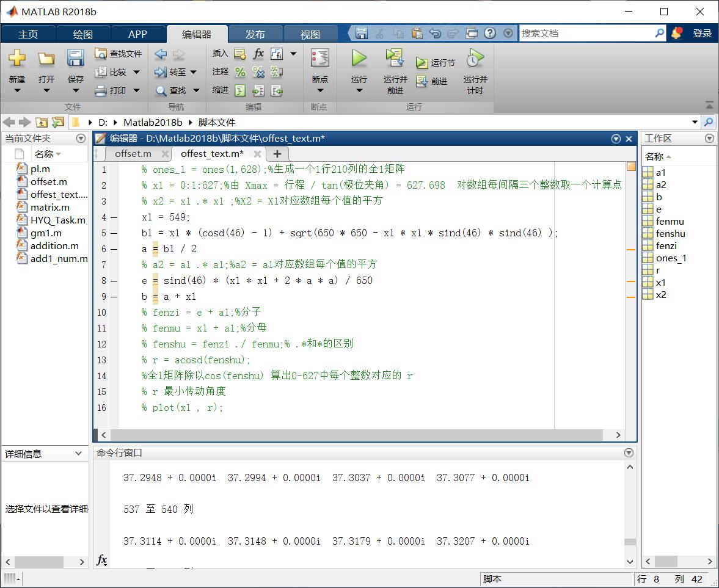Image resolution: width=719 pixels, height=588 pixels.
Task: Click the quick access paste icon
Action: pyautogui.click(x=417, y=33)
